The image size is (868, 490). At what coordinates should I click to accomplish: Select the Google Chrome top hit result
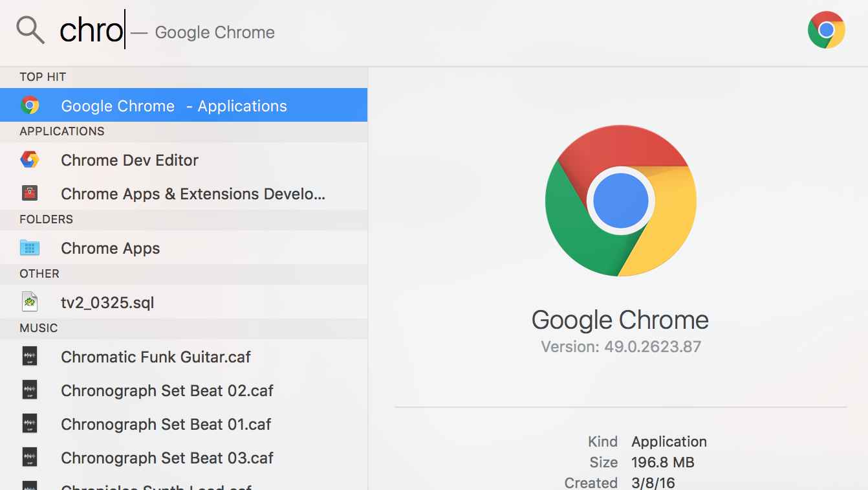184,105
